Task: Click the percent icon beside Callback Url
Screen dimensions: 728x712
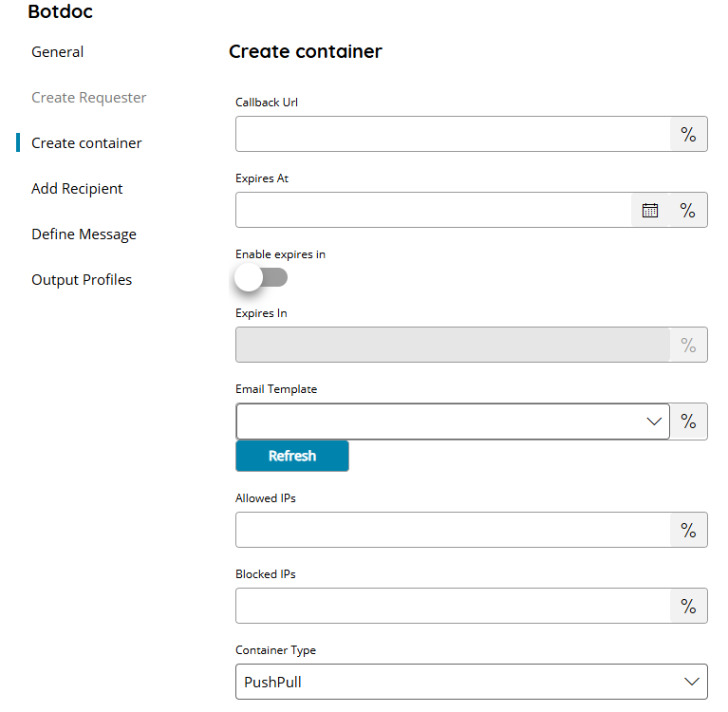Action: click(x=688, y=135)
